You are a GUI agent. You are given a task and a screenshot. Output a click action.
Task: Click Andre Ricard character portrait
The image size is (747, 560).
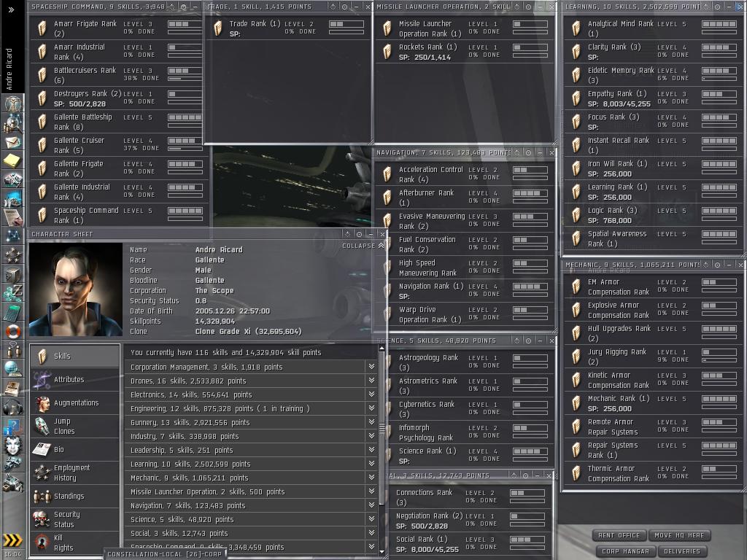[75, 289]
